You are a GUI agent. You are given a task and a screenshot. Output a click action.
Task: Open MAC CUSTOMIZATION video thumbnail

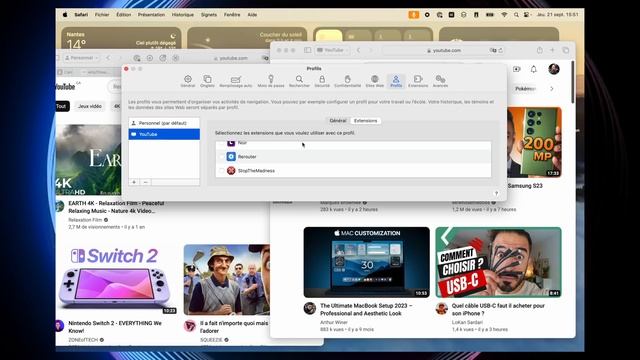[x=367, y=262]
